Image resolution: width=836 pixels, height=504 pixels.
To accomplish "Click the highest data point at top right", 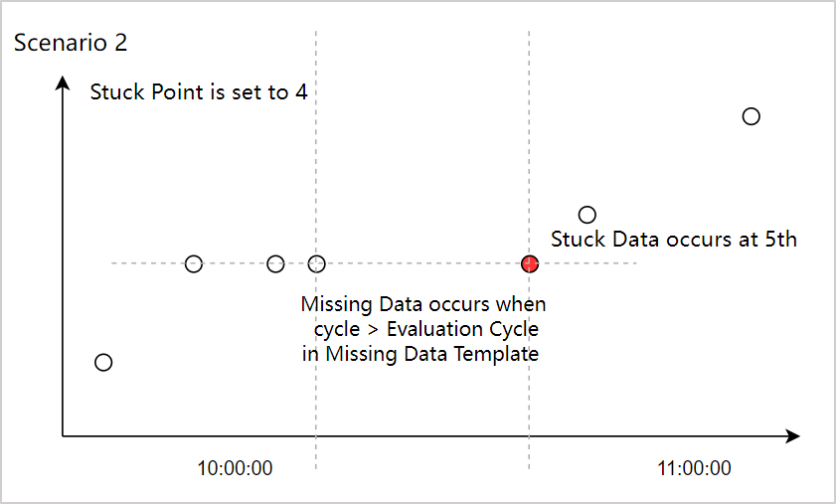I will [752, 116].
